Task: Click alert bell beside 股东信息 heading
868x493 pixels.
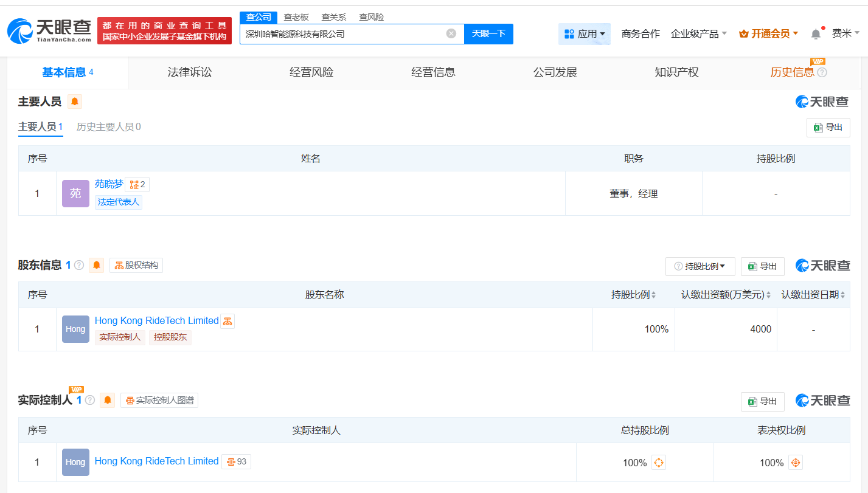Action: (96, 265)
